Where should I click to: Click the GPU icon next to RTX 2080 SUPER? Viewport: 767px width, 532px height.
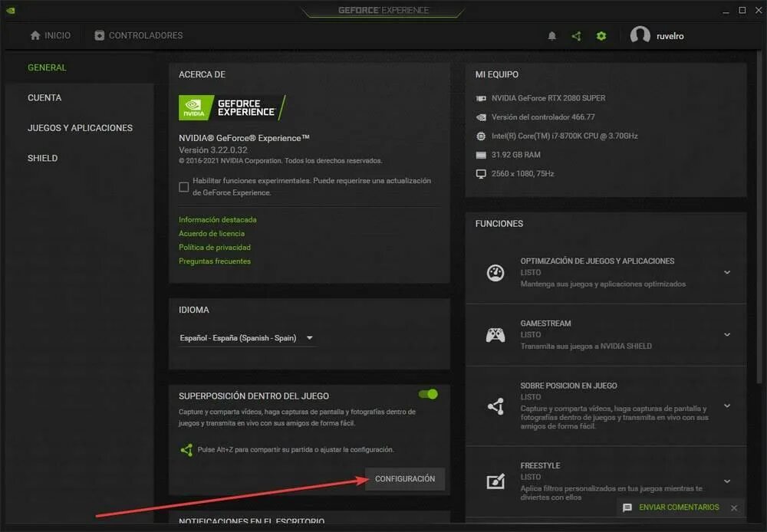click(481, 98)
